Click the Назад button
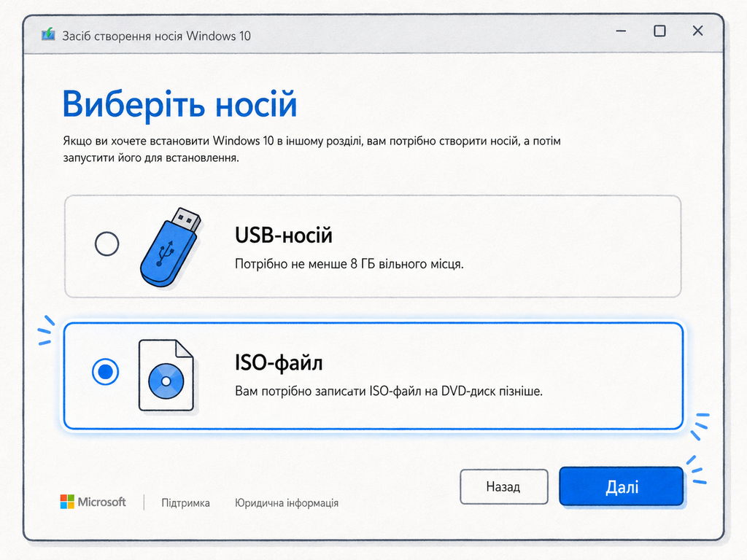747x560 pixels. 503,486
